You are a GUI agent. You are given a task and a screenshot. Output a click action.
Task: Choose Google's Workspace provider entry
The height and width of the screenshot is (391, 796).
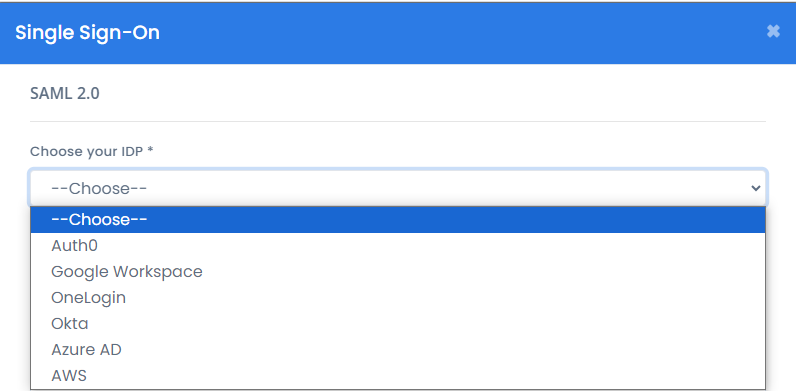398,272
